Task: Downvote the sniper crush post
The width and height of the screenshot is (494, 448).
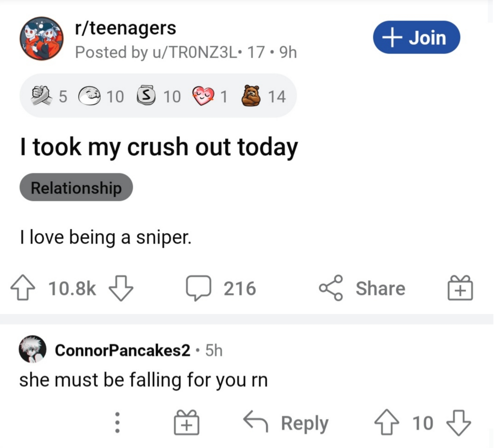Action: point(121,288)
